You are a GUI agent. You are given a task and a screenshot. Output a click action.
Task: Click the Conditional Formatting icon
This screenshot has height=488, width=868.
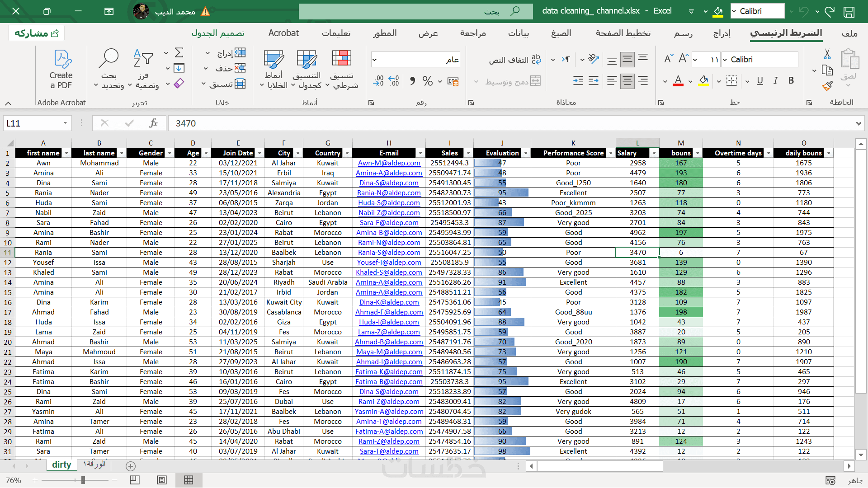pos(342,59)
